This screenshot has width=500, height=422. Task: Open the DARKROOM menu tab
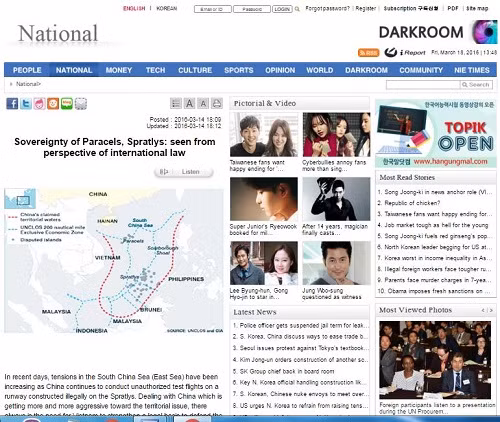coord(366,70)
